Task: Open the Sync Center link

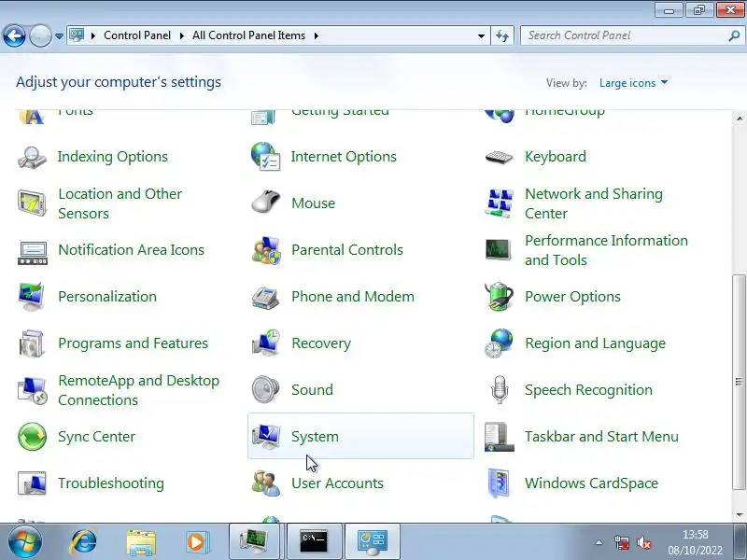Action: [97, 437]
